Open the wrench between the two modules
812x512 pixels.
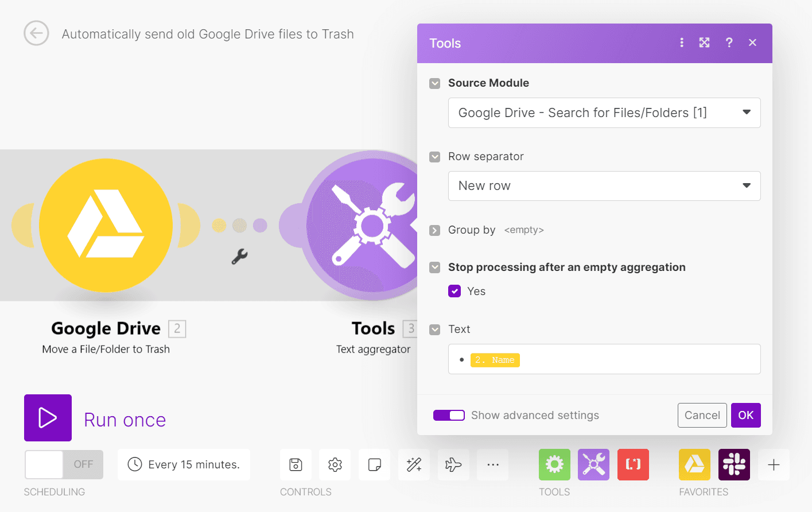pos(239,257)
